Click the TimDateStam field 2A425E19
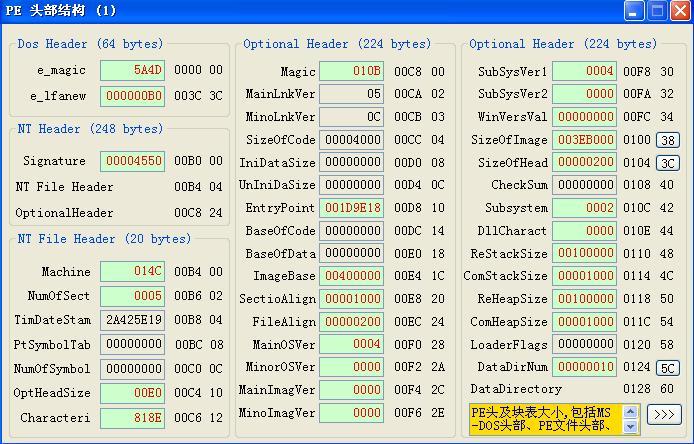This screenshot has width=694, height=444. pyautogui.click(x=132, y=320)
